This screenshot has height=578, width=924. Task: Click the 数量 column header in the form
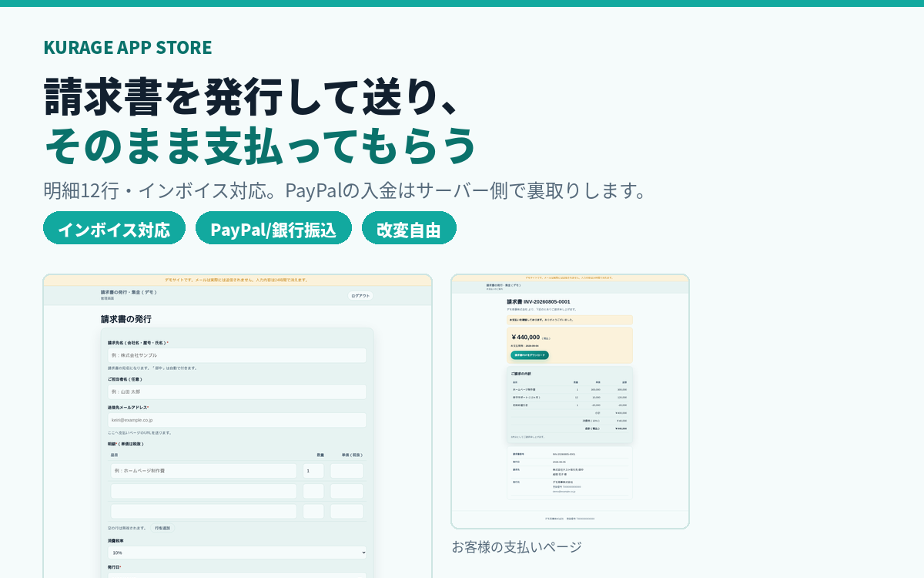pyautogui.click(x=320, y=455)
